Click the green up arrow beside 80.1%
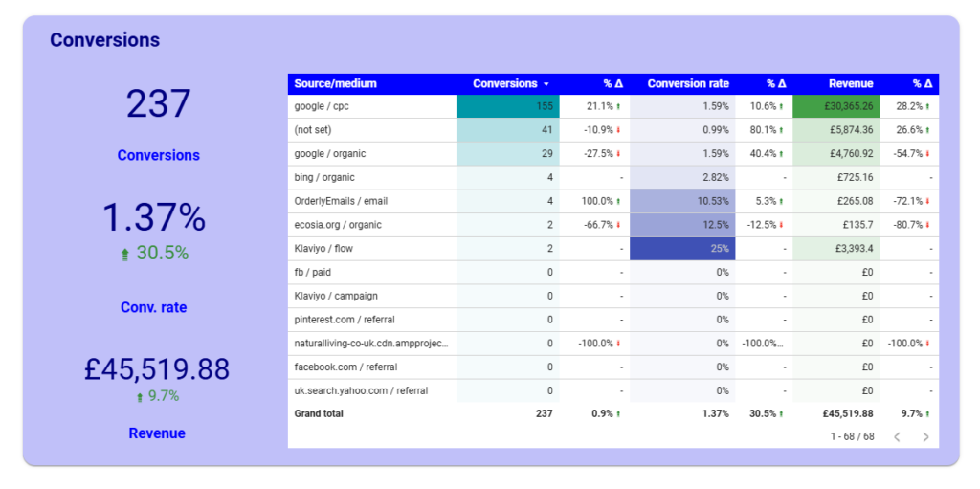 (x=781, y=130)
